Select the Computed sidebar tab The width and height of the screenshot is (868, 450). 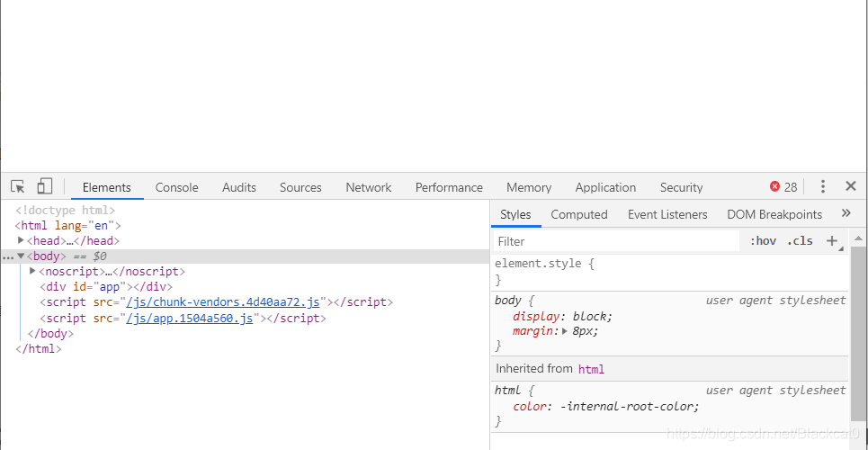pyautogui.click(x=579, y=214)
